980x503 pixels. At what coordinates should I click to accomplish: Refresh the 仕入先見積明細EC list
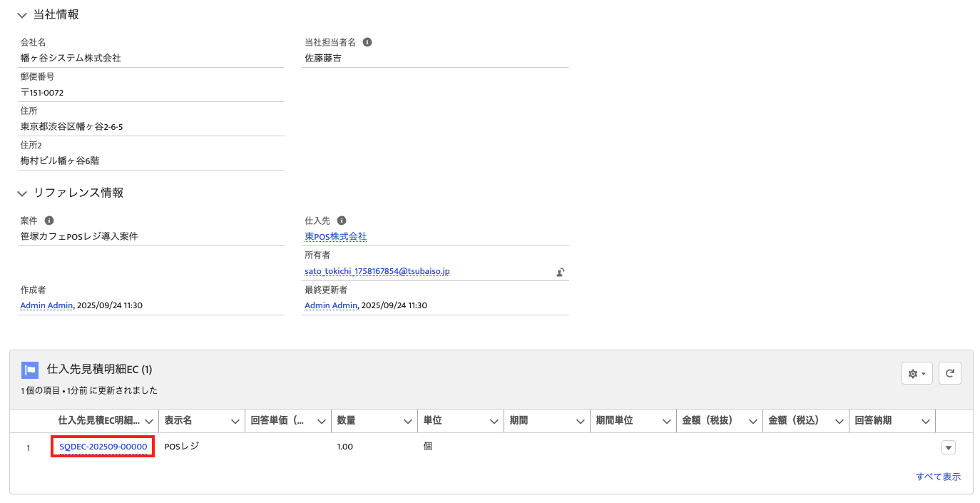point(950,373)
